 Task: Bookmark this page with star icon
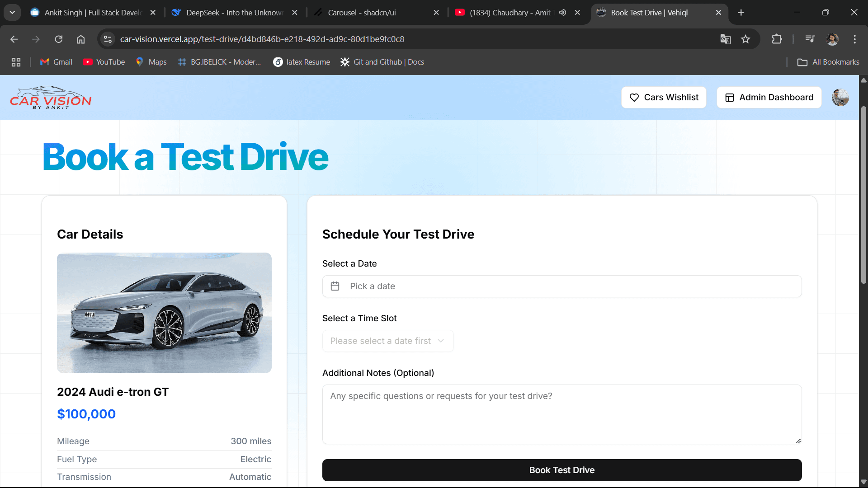(745, 39)
